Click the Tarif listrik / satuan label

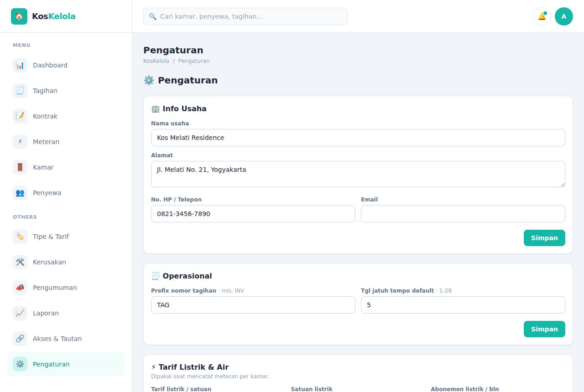coord(181,389)
